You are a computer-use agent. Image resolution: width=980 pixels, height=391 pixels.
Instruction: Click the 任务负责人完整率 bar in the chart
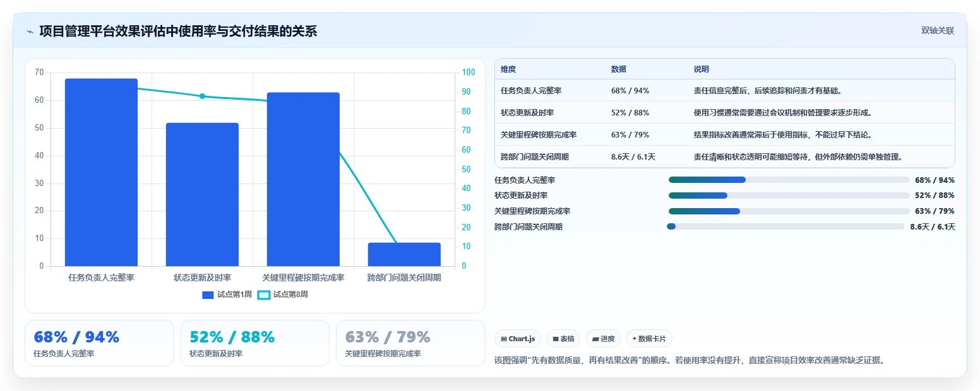[x=101, y=172]
